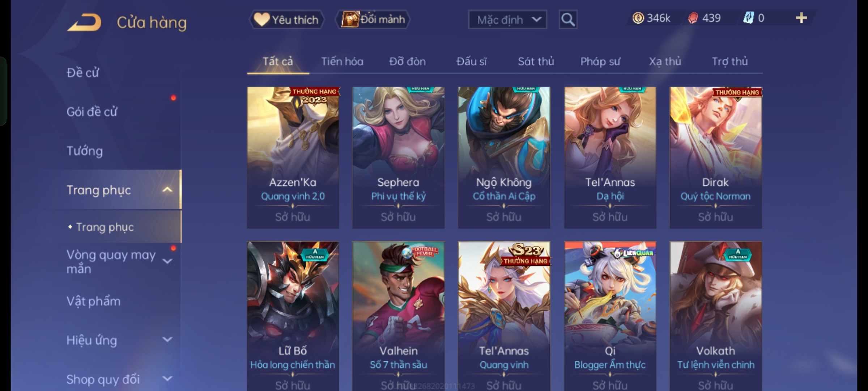The height and width of the screenshot is (391, 868).
Task: Expand the Shop quy đổi section
Action: (167, 379)
